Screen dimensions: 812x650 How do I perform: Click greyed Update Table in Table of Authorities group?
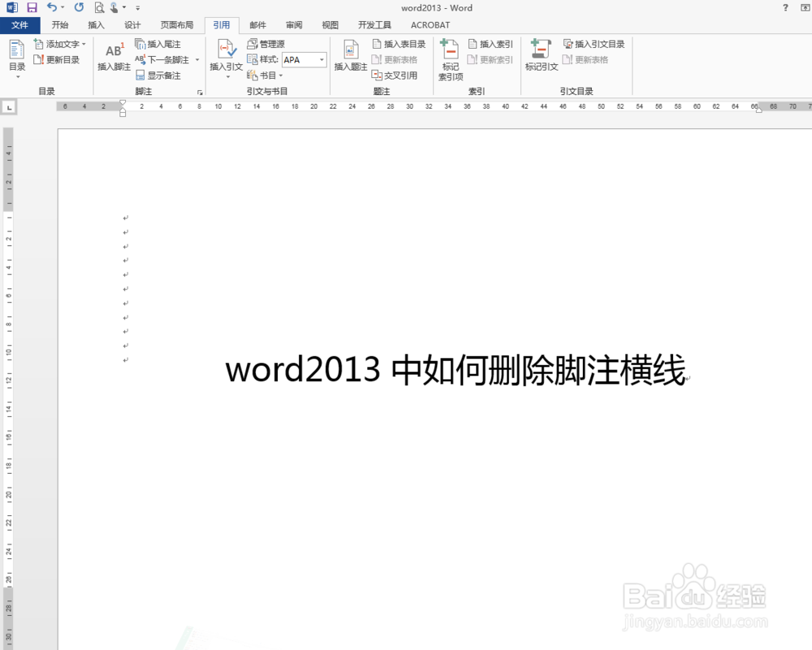point(585,59)
